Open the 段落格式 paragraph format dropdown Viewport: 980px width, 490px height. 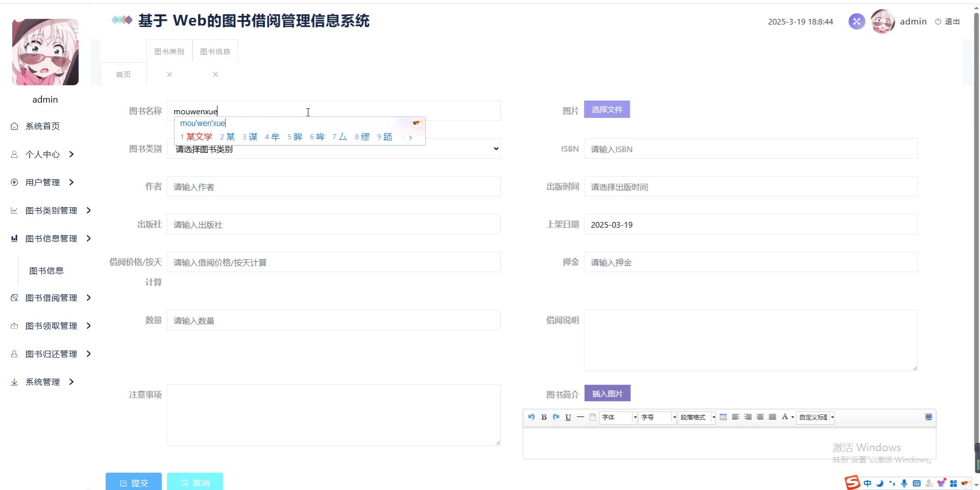click(x=697, y=418)
